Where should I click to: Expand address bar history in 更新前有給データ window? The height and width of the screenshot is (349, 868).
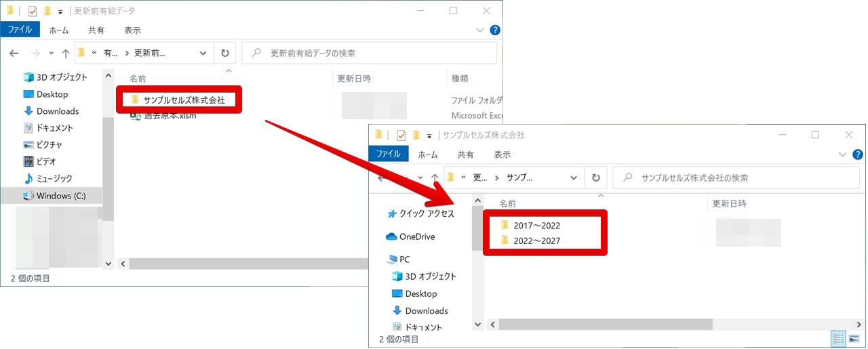point(203,53)
